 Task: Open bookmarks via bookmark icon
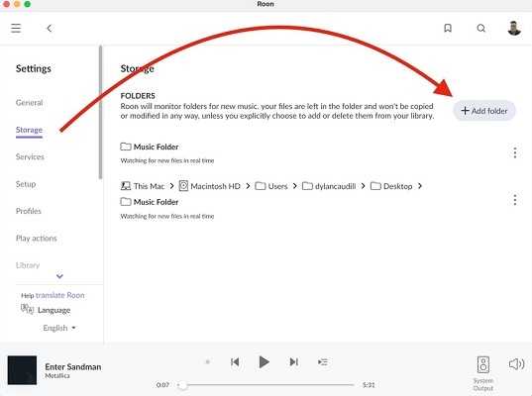point(448,28)
